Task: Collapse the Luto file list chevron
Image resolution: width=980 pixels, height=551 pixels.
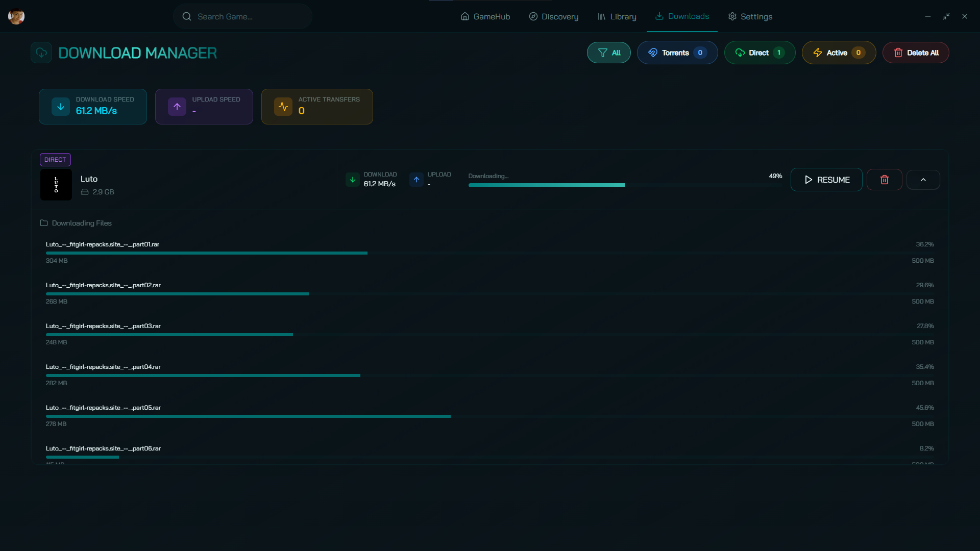Action: click(x=923, y=180)
